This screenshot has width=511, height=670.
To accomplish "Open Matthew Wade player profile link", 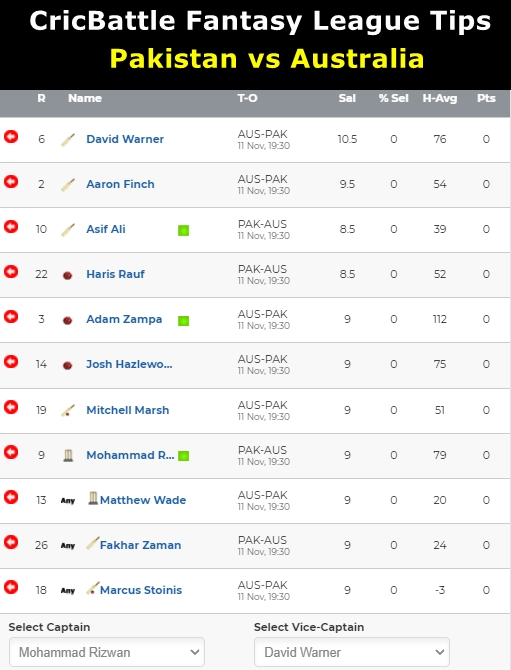I will point(143,500).
